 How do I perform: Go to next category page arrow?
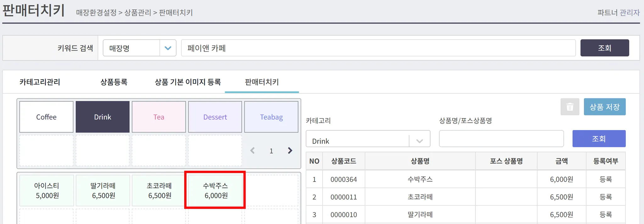coord(290,151)
